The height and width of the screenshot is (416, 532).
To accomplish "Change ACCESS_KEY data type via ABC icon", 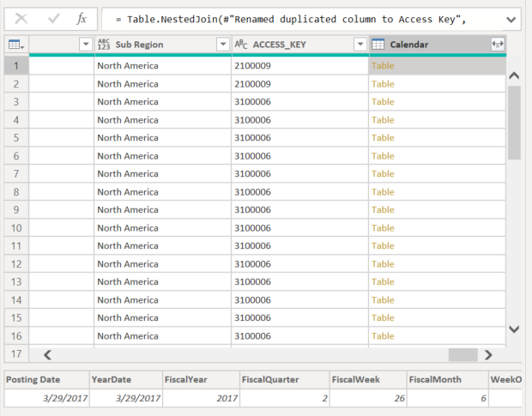I will click(241, 45).
